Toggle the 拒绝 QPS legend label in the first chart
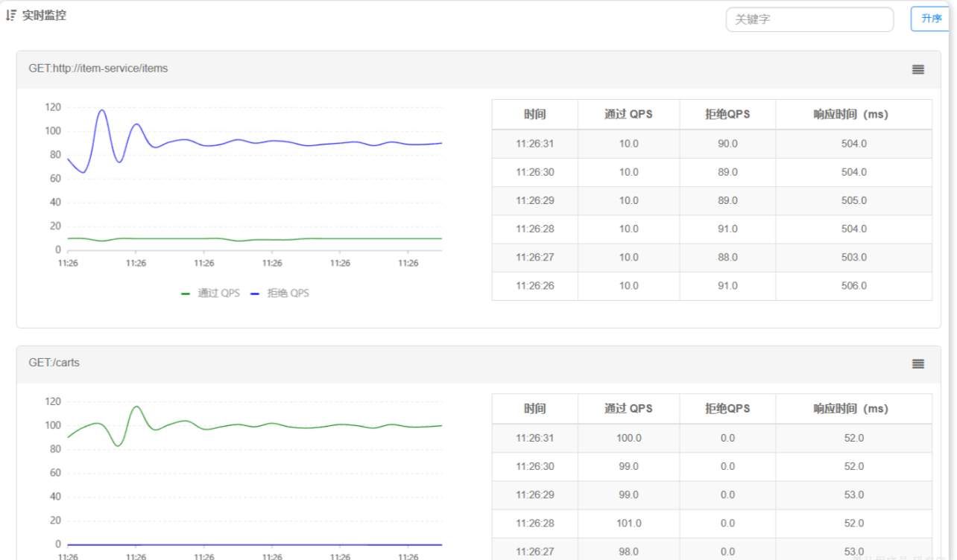957x560 pixels. pyautogui.click(x=288, y=293)
